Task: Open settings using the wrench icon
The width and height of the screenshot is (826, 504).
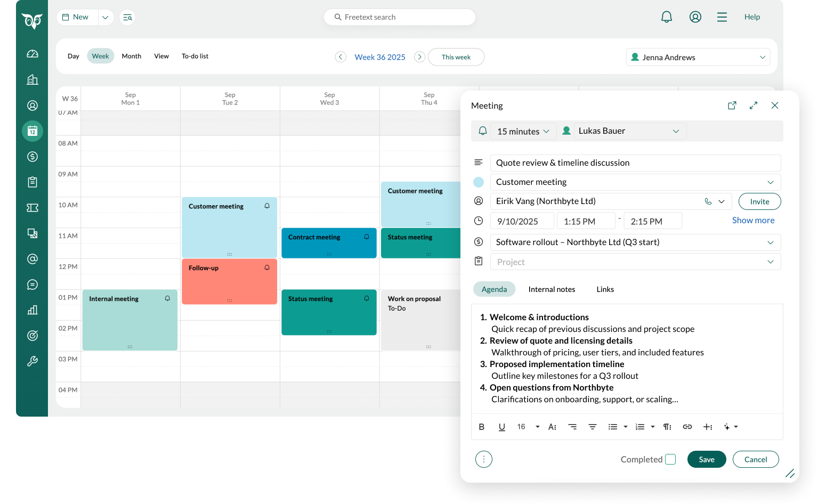Action: [x=33, y=361]
